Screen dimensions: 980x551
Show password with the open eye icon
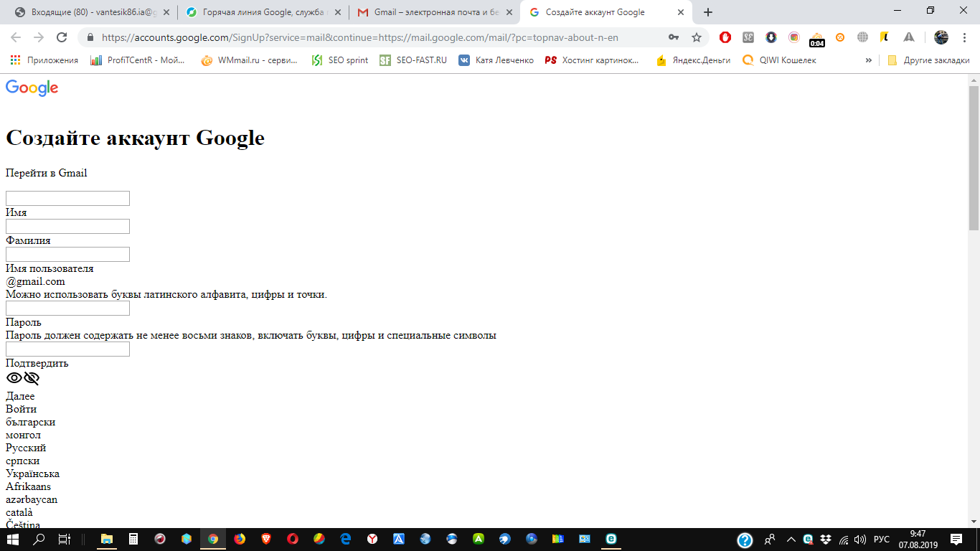click(x=14, y=379)
